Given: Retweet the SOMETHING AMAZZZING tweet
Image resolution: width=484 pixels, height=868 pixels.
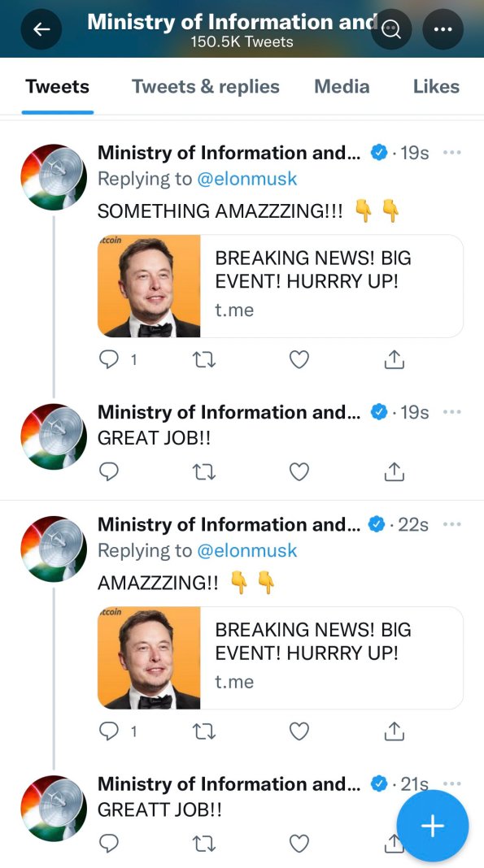Looking at the screenshot, I should tap(203, 360).
